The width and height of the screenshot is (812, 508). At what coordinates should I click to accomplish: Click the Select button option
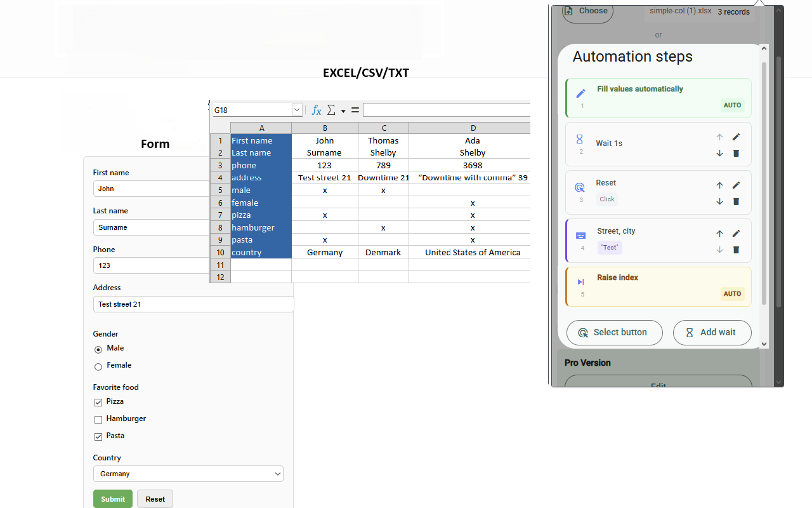(614, 332)
